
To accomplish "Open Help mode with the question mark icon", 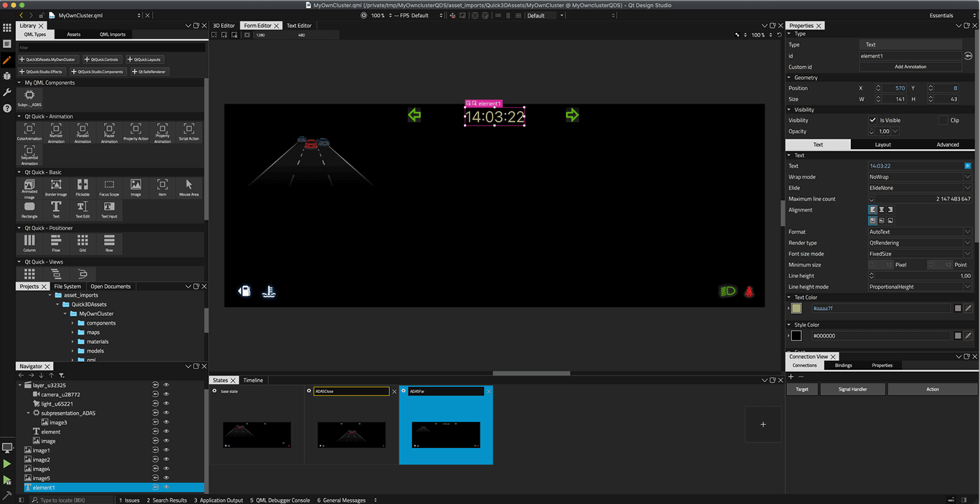I will tap(7, 108).
